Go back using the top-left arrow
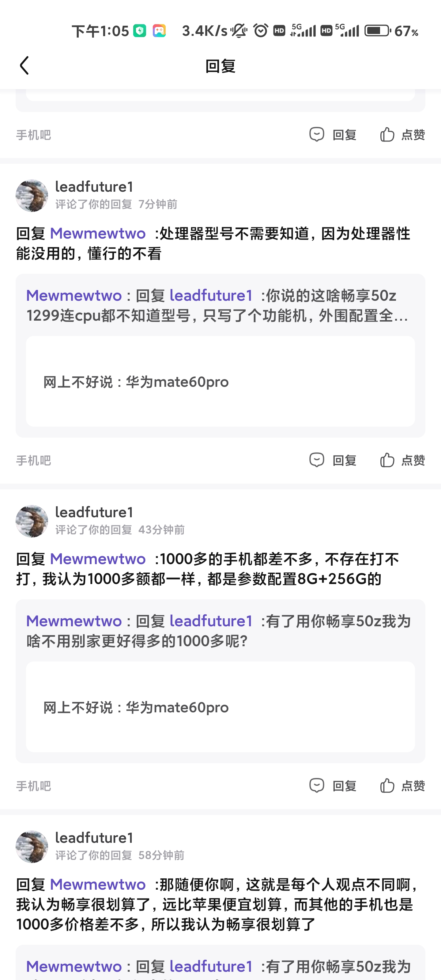The image size is (441, 980). (x=24, y=66)
